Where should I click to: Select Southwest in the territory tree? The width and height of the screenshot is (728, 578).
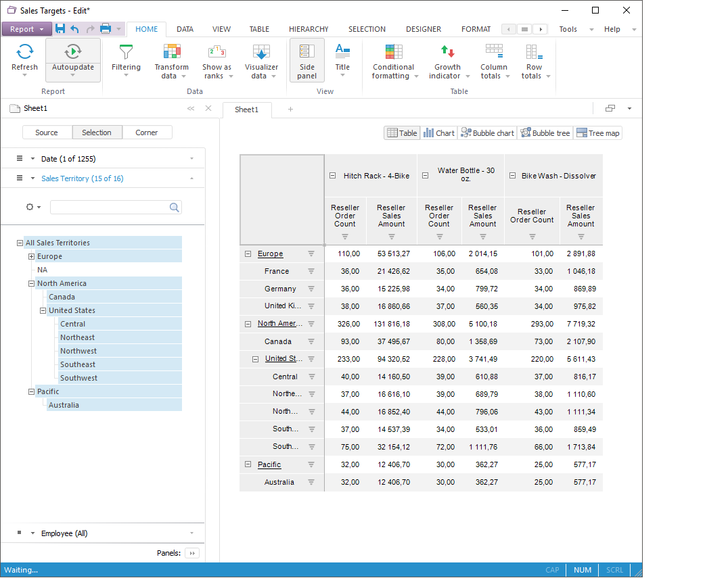[x=78, y=378]
